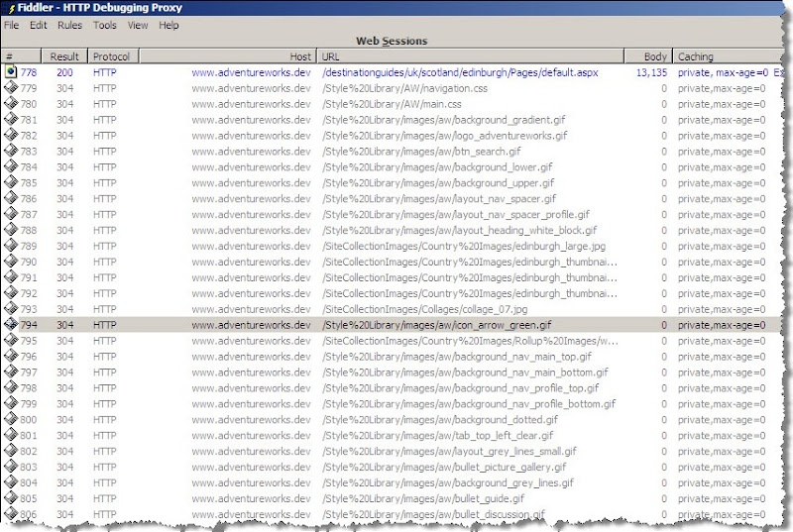The width and height of the screenshot is (793, 532).
Task: Select the navigation.css URL entry
Action: 404,88
